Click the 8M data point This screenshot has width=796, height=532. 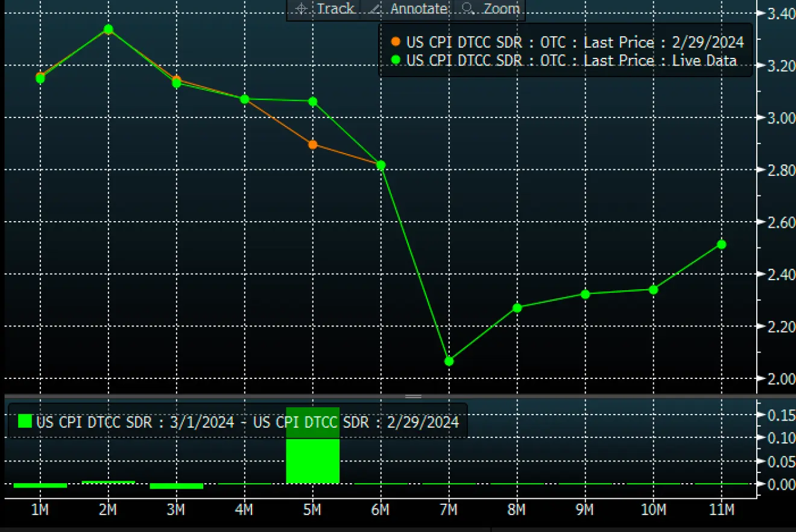point(517,308)
